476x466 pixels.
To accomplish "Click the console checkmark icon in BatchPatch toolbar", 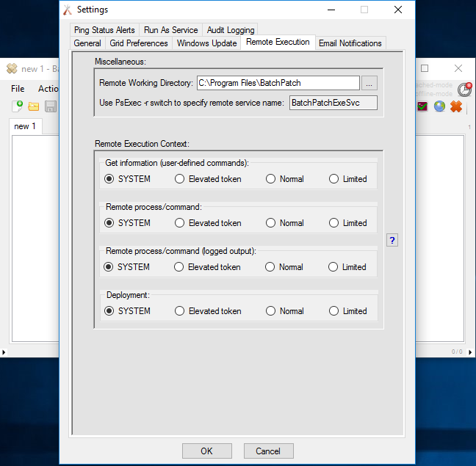I will (x=422, y=106).
